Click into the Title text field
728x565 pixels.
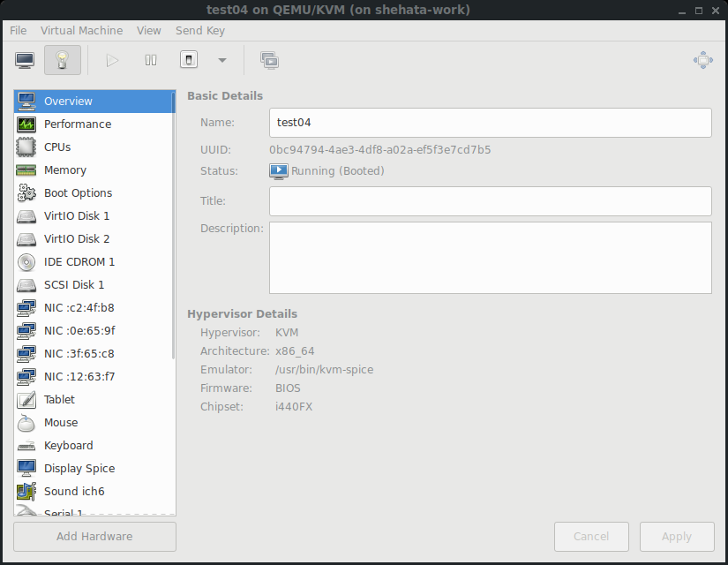point(490,201)
